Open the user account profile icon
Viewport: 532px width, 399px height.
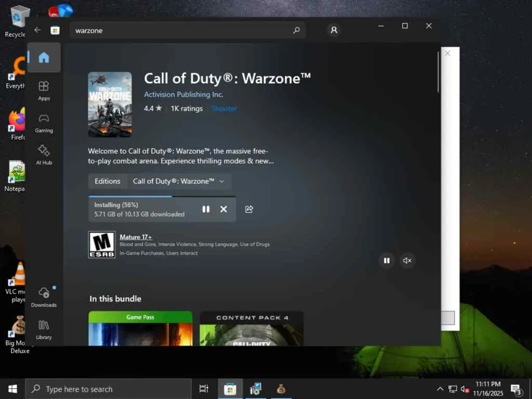coord(334,30)
